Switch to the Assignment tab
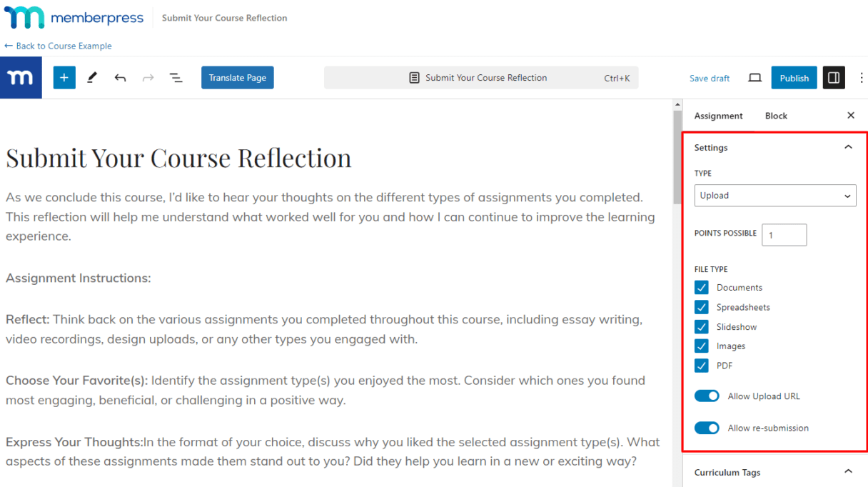 (718, 116)
